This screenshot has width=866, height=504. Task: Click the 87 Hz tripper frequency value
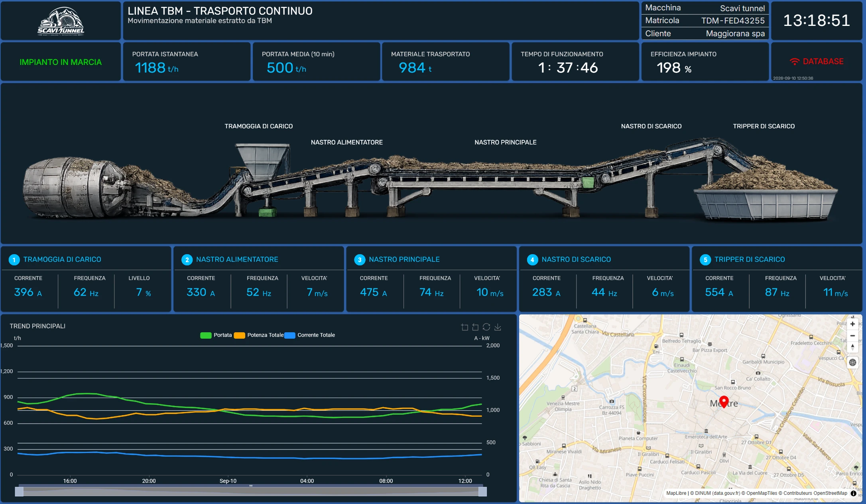[x=777, y=292]
